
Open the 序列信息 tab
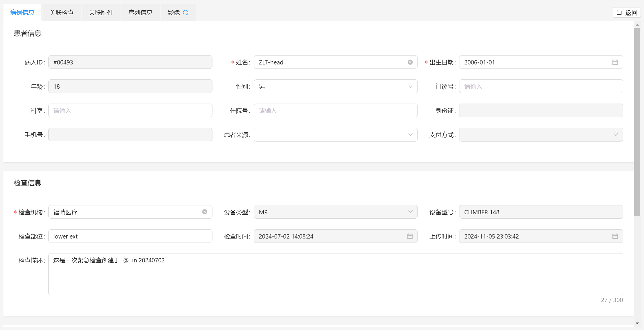[140, 13]
